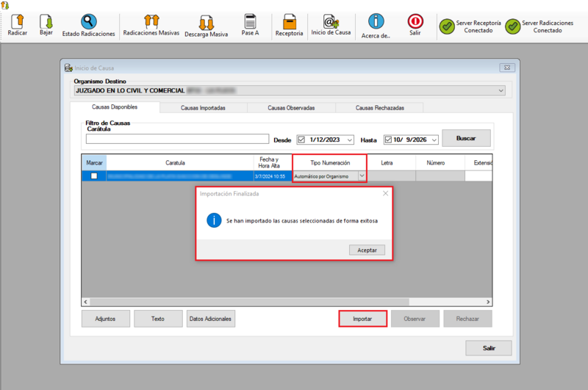The width and height of the screenshot is (588, 390).
Task: Switch to Causas Rechazadas tab
Action: click(379, 108)
